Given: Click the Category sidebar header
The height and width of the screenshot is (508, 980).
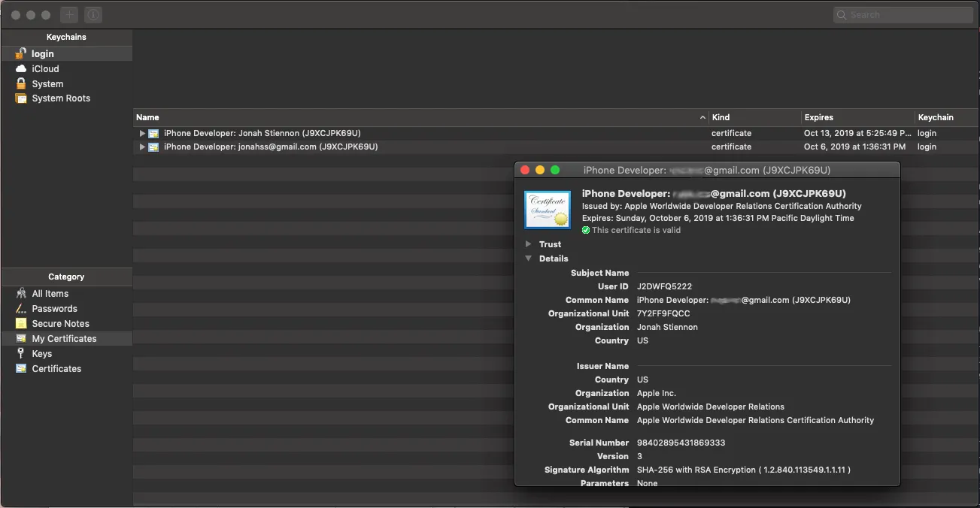Looking at the screenshot, I should click(x=66, y=277).
